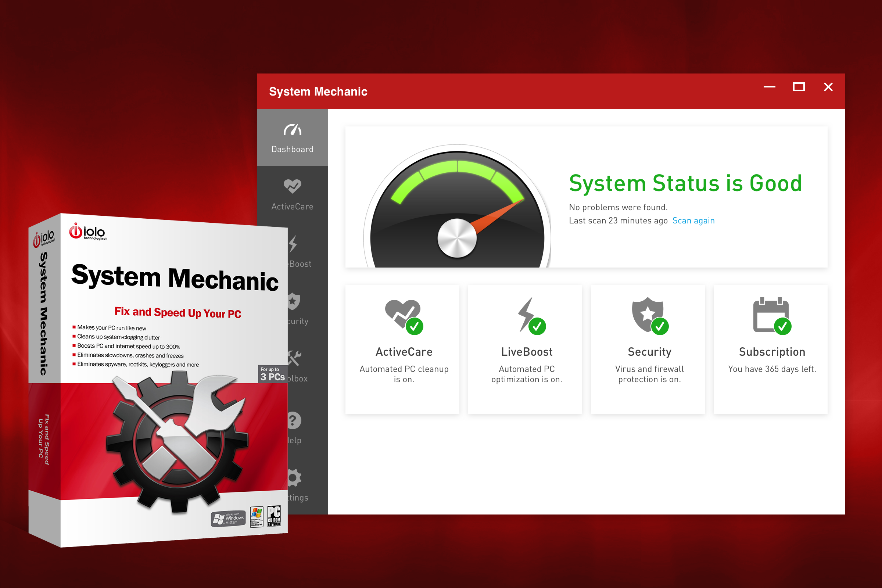882x588 pixels.
Task: Click the Subscription card calendar icon
Action: (x=772, y=316)
